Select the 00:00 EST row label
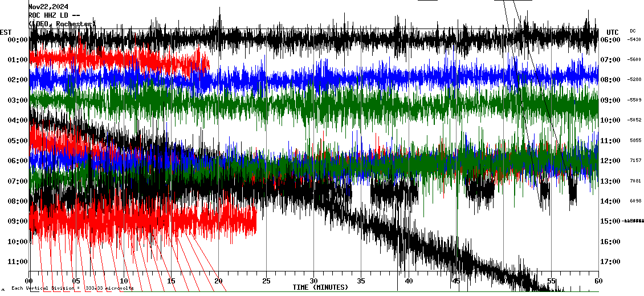This screenshot has height=296, width=644. (18, 40)
